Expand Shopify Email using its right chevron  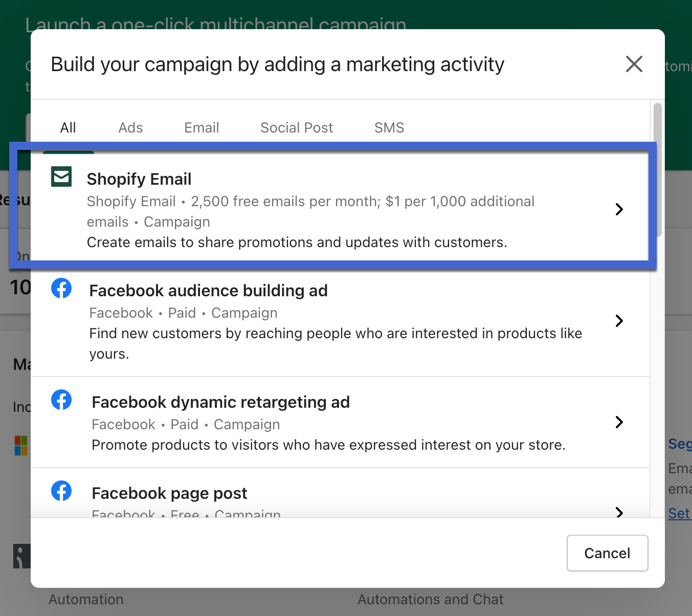coord(619,209)
